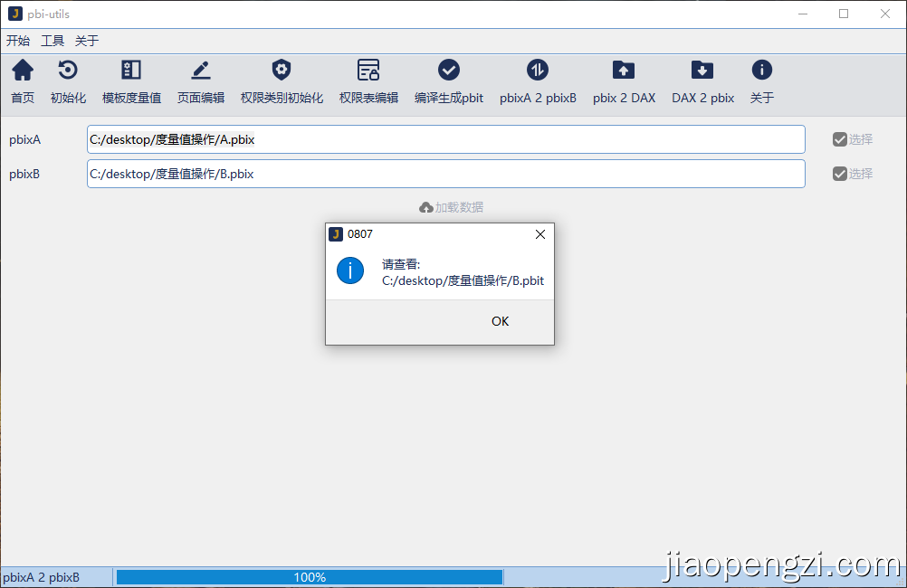Toggle the 选择 checkbox for pbixB

840,174
